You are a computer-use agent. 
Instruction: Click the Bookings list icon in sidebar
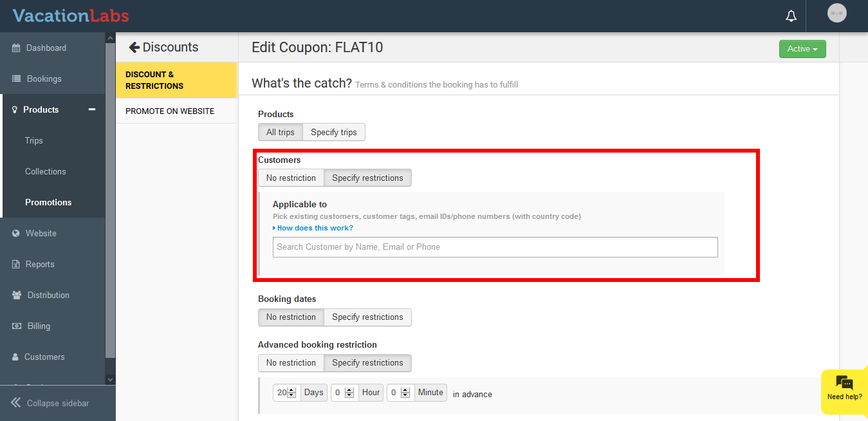click(x=16, y=79)
